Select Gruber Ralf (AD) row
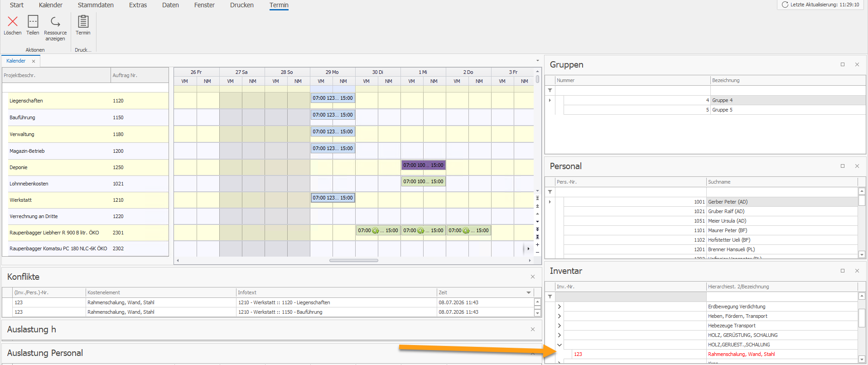 tap(711, 211)
